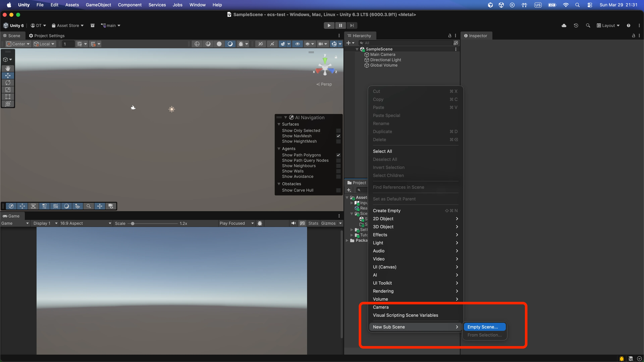Lock the Inspector panel
The height and width of the screenshot is (362, 644).
click(633, 36)
